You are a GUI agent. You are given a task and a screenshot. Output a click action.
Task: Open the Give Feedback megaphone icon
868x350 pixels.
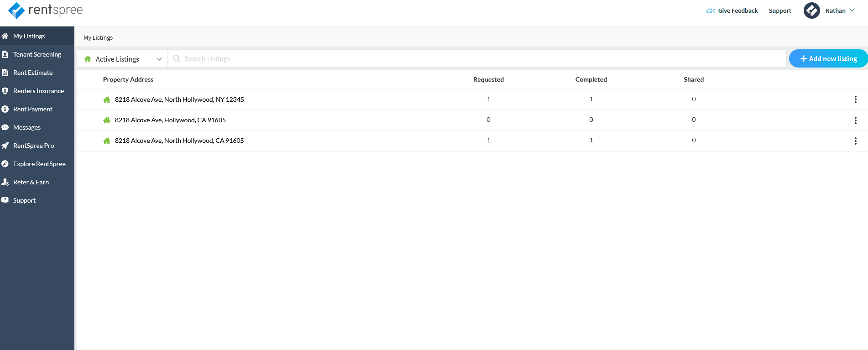(x=710, y=10)
